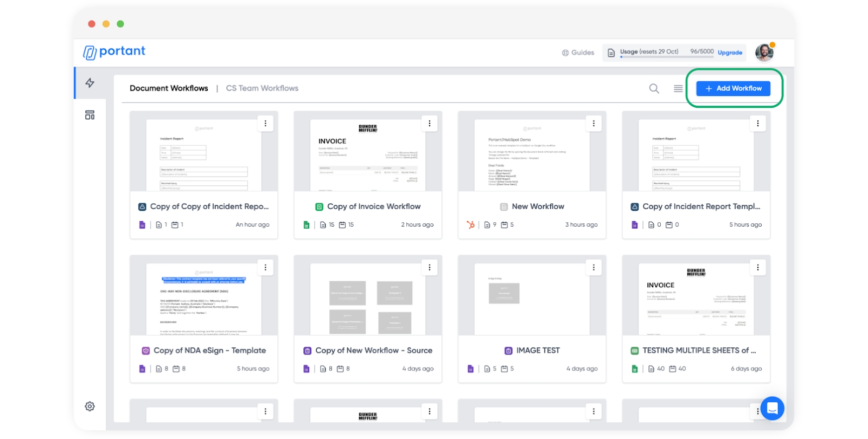The height and width of the screenshot is (439, 868).
Task: Click the usage progress bar
Action: coord(667,57)
